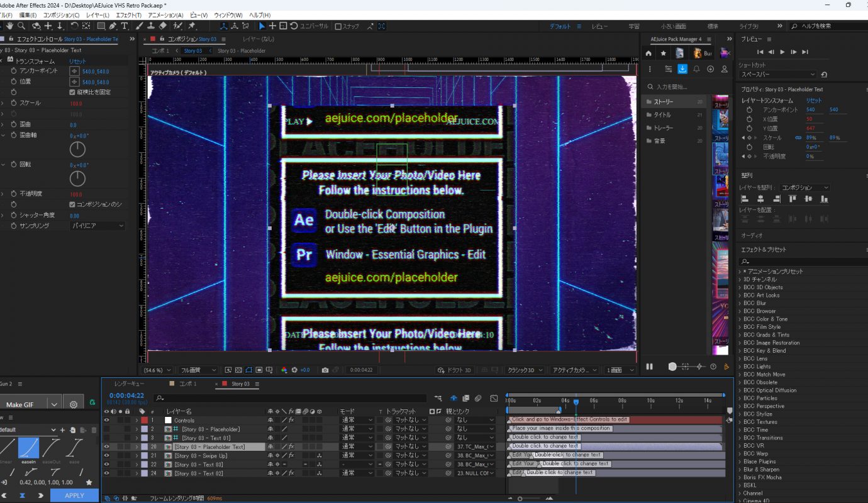Open the AEJuice Pack Manager home icon
This screenshot has height=503, width=868.
648,53
